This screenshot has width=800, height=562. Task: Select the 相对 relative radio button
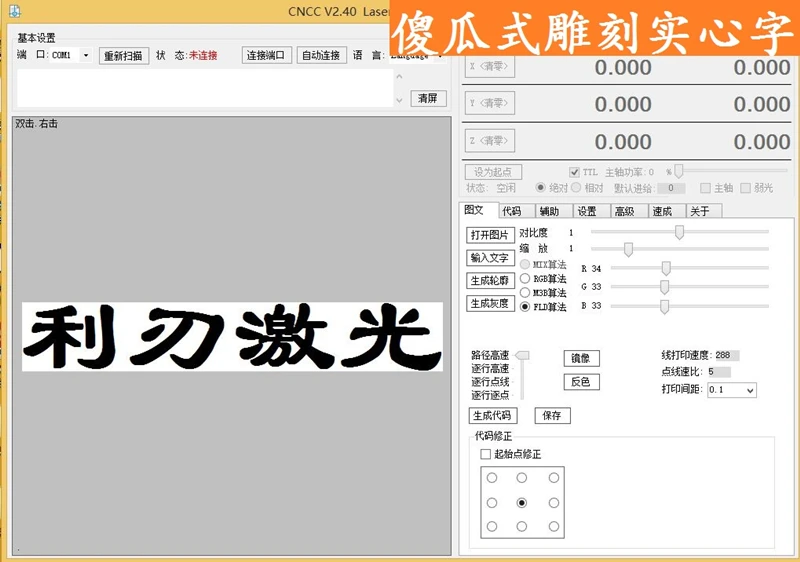[576, 188]
